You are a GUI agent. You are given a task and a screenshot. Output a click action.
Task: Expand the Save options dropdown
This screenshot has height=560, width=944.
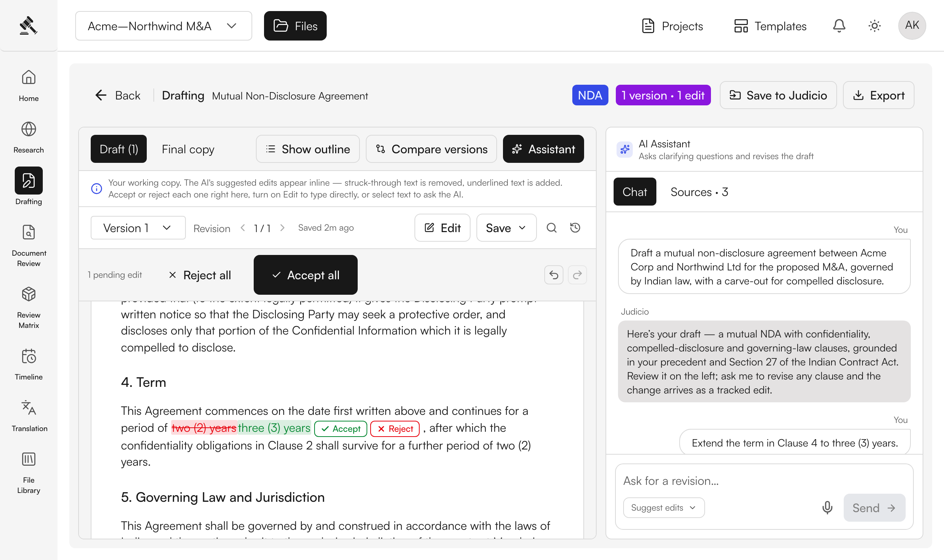(506, 228)
